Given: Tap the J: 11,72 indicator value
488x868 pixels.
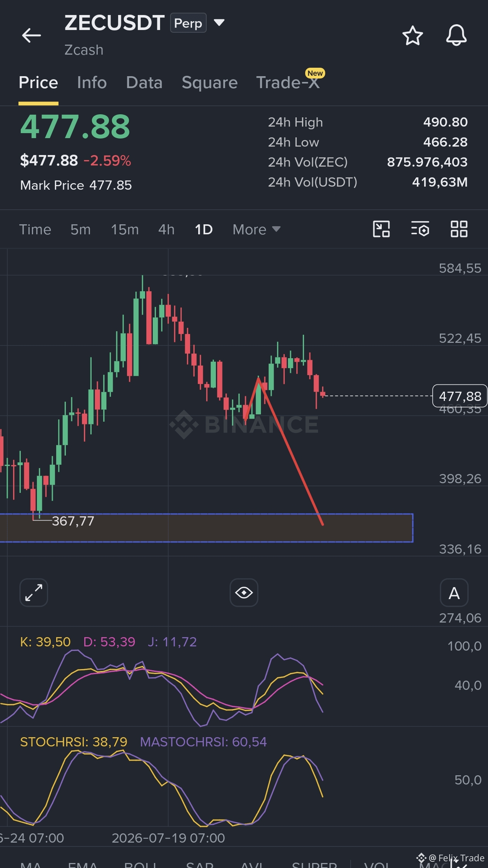Looking at the screenshot, I should [172, 642].
